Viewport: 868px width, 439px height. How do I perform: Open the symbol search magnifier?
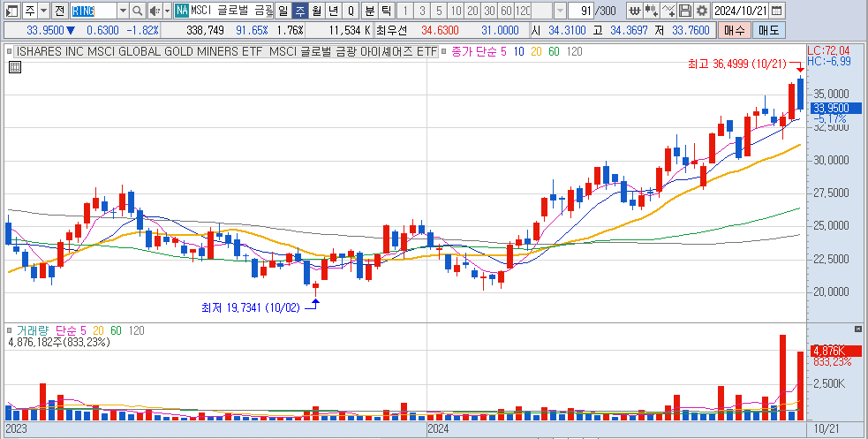[x=137, y=10]
